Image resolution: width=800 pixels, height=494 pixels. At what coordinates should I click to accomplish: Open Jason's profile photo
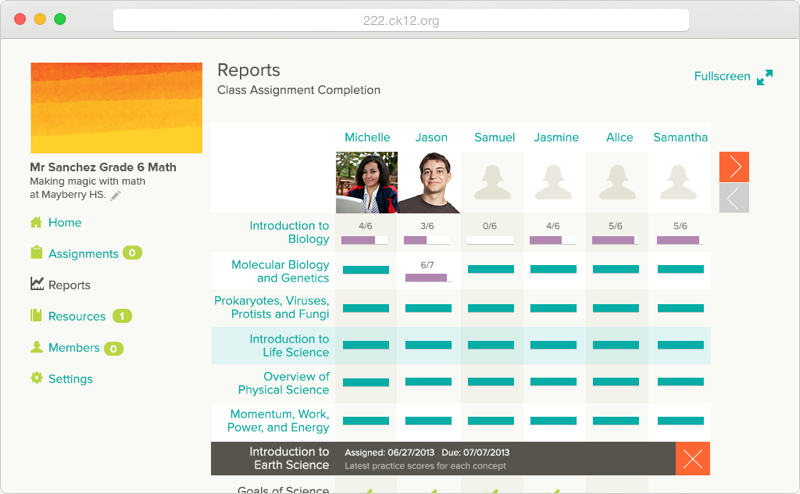[x=429, y=182]
